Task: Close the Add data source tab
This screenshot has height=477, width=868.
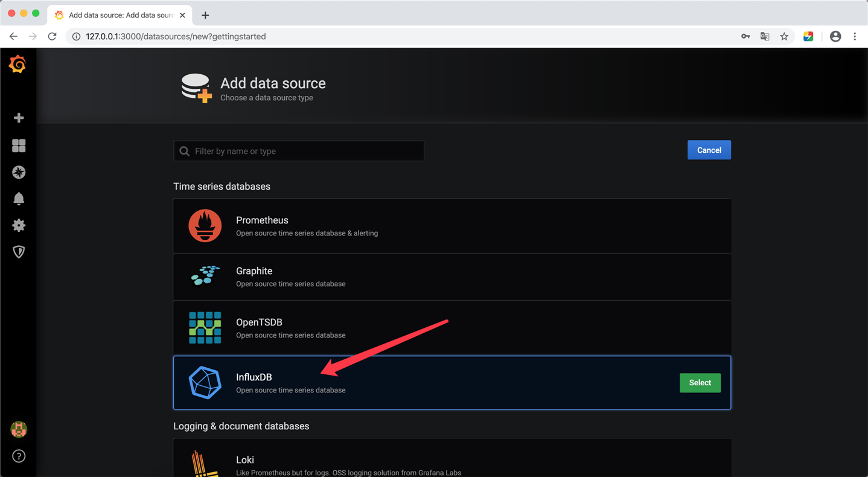Action: 182,15
